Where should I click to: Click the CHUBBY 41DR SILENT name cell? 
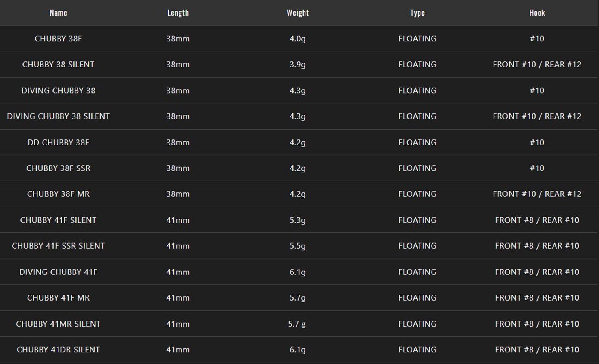coord(58,349)
